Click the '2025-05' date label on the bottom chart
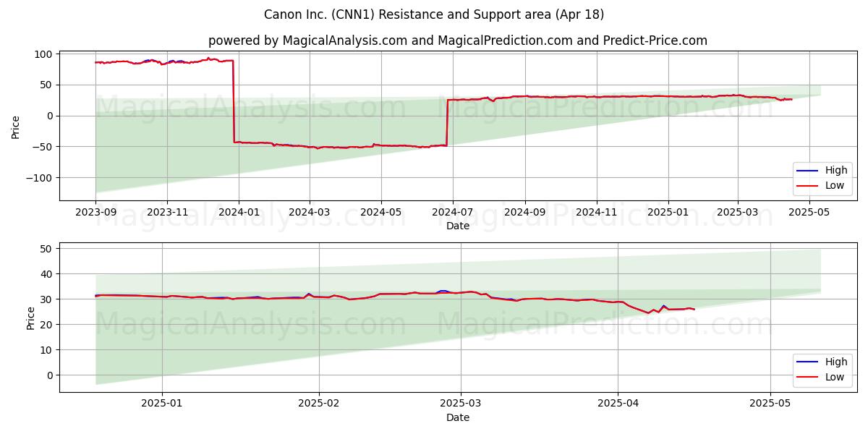Viewport: 868px width, 434px height. pyautogui.click(x=771, y=404)
